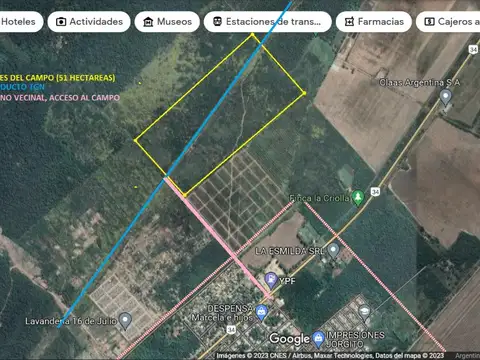Open the Finca la Criolla green pin
This screenshot has height=360, width=480.
358,198
